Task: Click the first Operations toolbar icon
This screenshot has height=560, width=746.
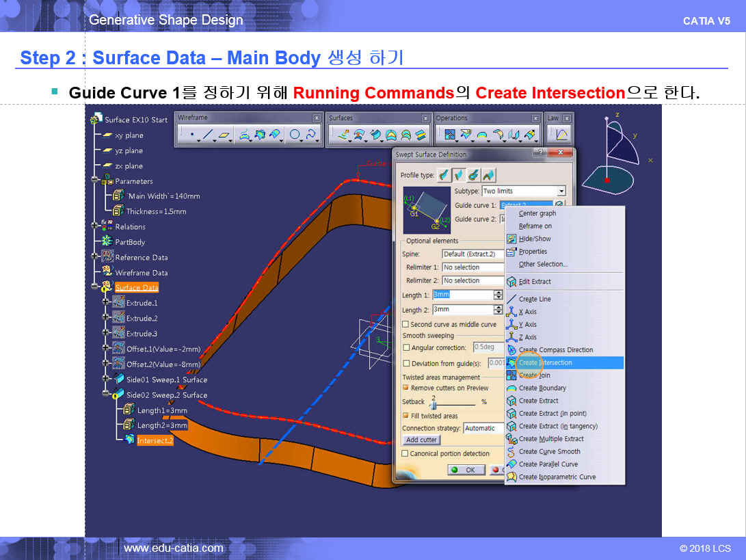Action: click(449, 135)
